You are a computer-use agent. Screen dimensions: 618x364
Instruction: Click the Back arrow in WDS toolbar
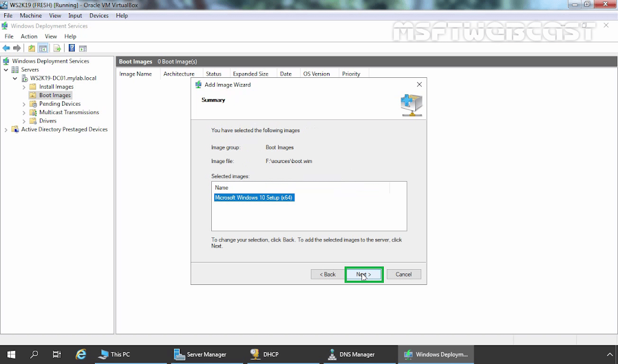point(6,48)
